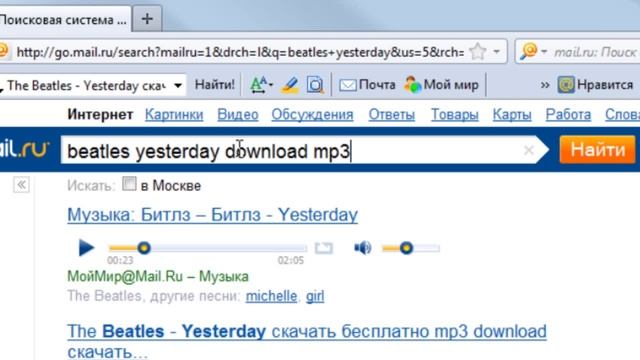Screen dimensions: 640x360
Task: Open Мой мир from the toolbar
Action: point(441,85)
